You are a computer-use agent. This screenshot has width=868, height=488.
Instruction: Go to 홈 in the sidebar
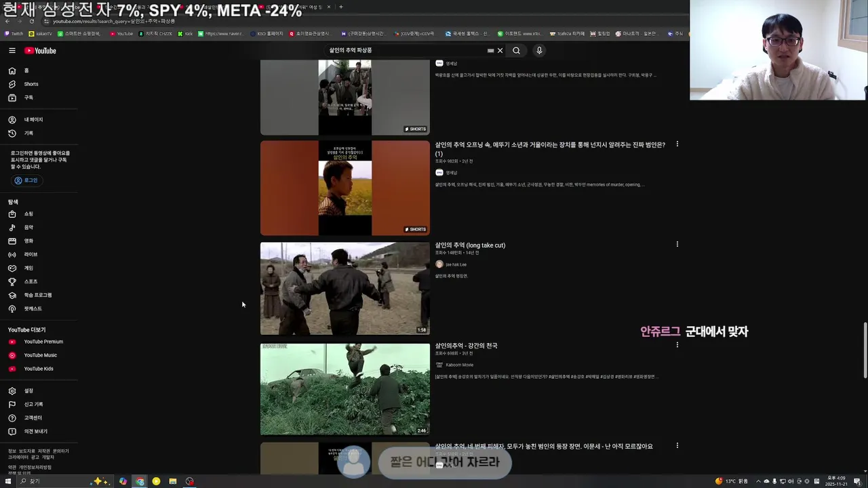coord(26,70)
